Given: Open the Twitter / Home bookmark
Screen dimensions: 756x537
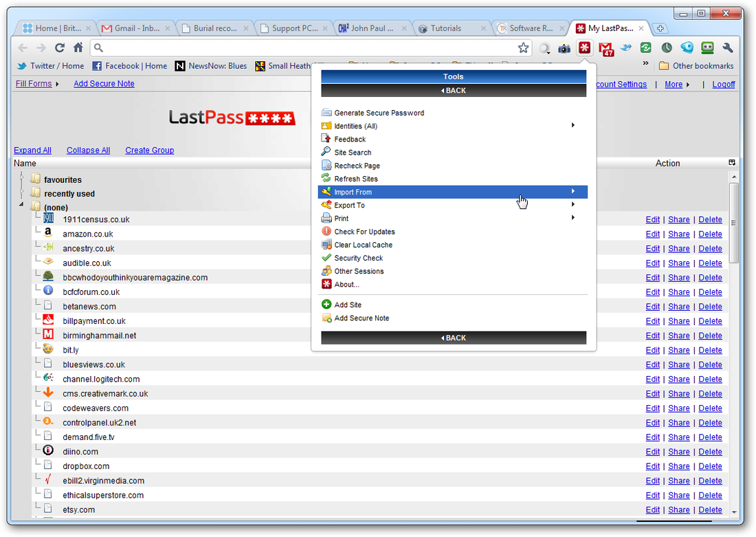Looking at the screenshot, I should 50,66.
